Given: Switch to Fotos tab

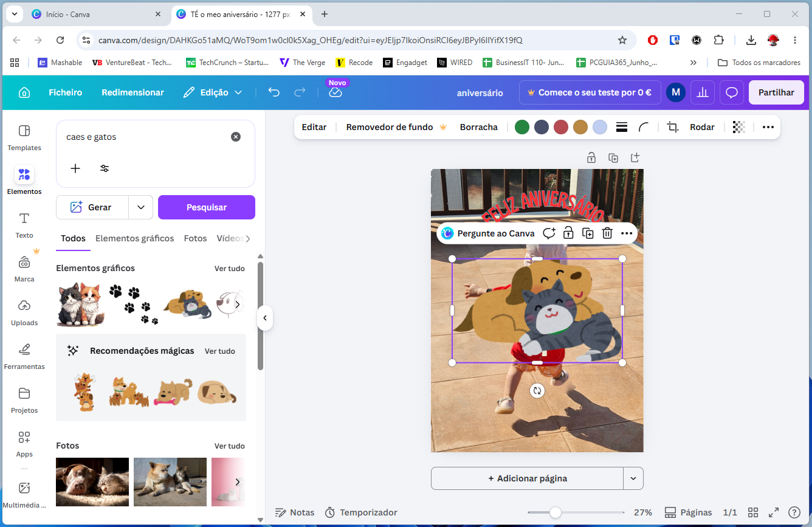Looking at the screenshot, I should [x=196, y=238].
